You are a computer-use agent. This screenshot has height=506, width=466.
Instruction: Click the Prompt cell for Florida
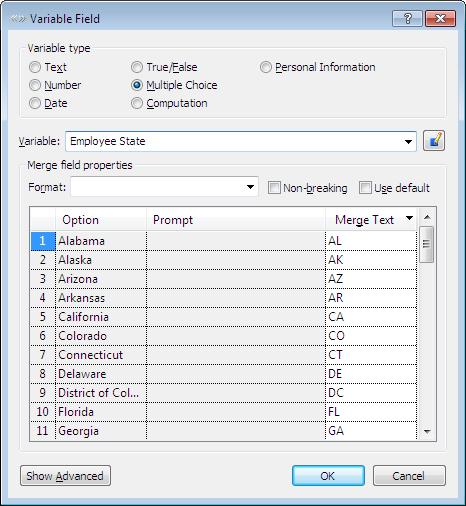(236, 412)
